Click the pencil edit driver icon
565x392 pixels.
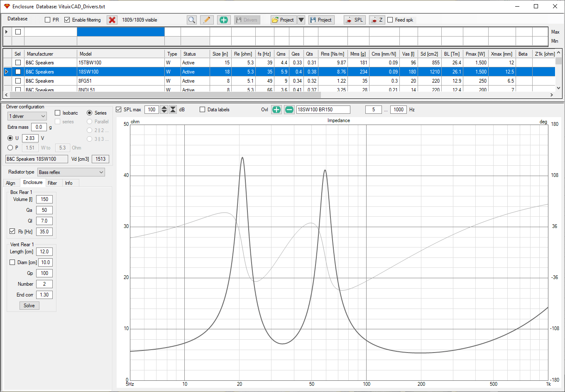click(x=207, y=20)
